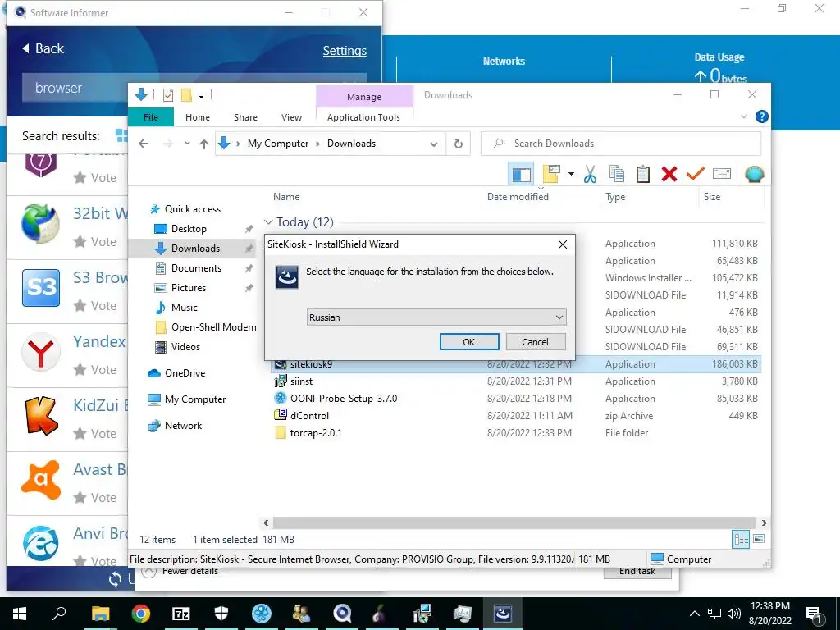Viewport: 840px width, 630px height.
Task: Select the OONI-Probe-Setup-3.7.0 file
Action: click(x=344, y=399)
